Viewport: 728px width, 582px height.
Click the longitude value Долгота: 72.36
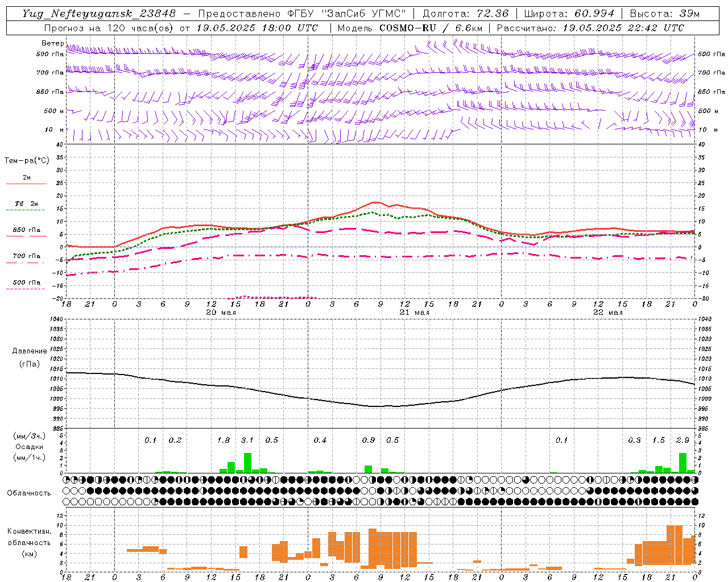point(466,14)
